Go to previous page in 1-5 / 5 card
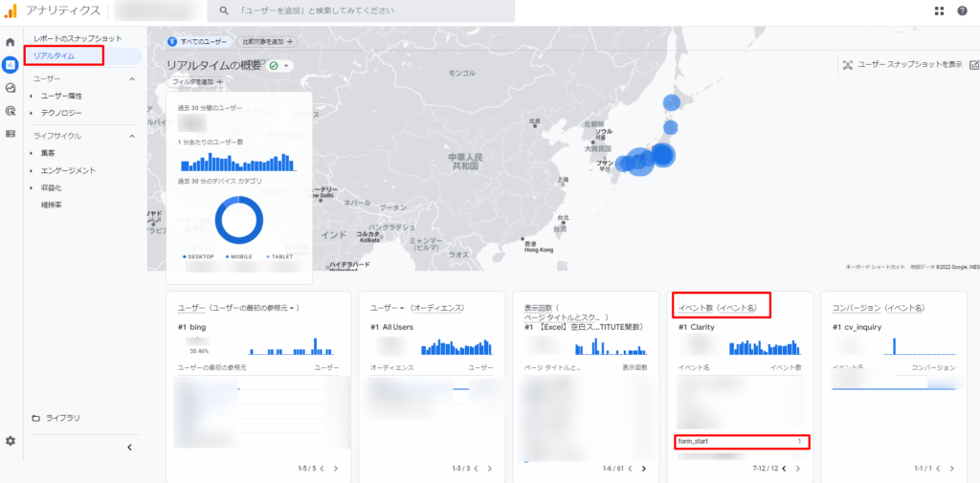 [x=323, y=468]
